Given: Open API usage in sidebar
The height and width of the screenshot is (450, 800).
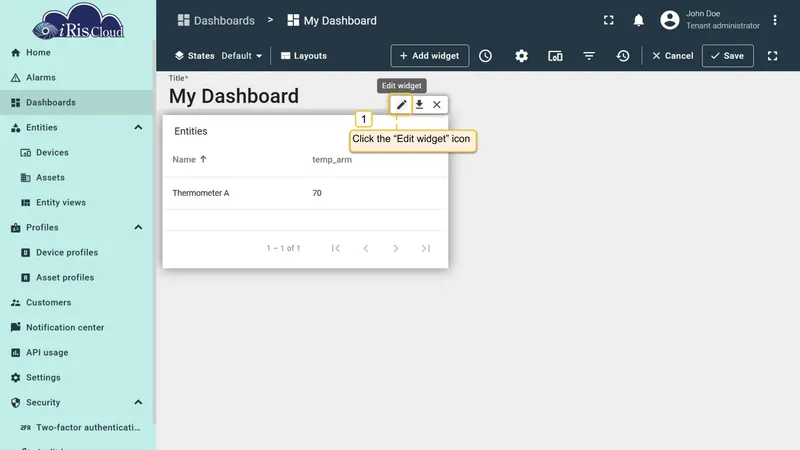Looking at the screenshot, I should pyautogui.click(x=77, y=353).
